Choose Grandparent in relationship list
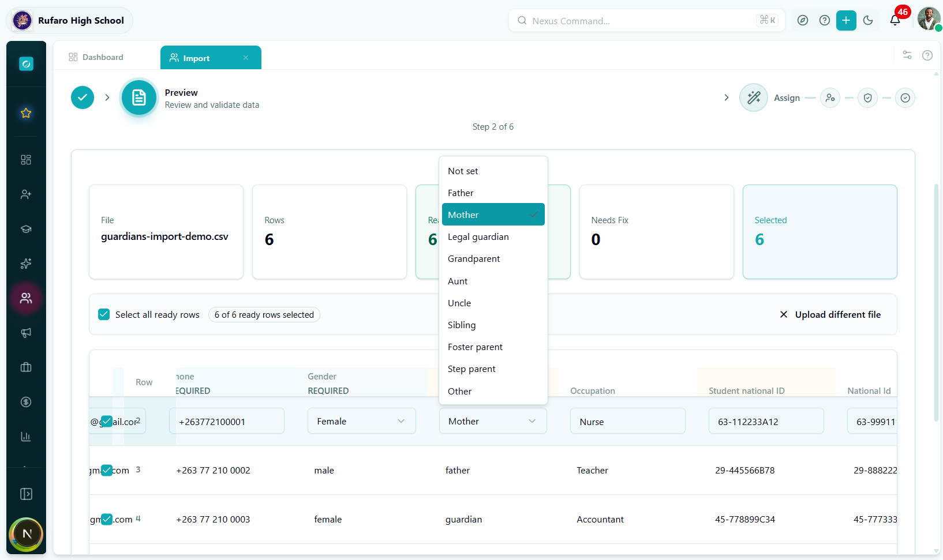Image resolution: width=943 pixels, height=560 pixels. (493, 258)
